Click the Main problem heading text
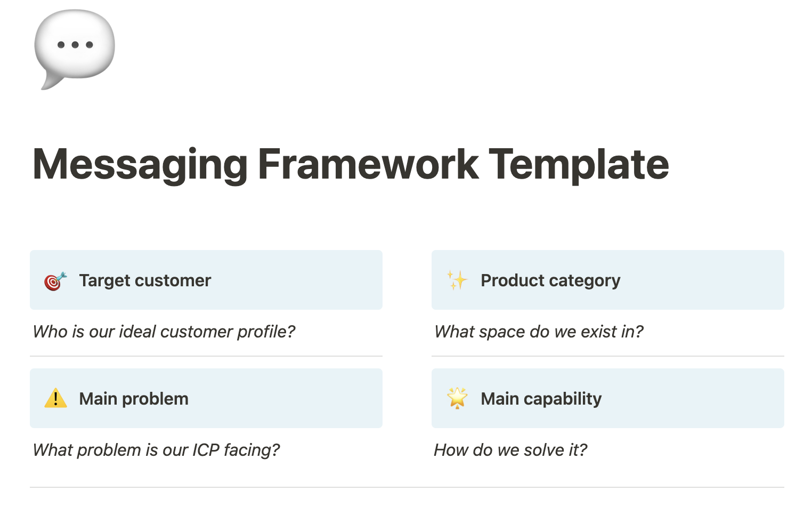This screenshot has width=812, height=515. click(134, 399)
